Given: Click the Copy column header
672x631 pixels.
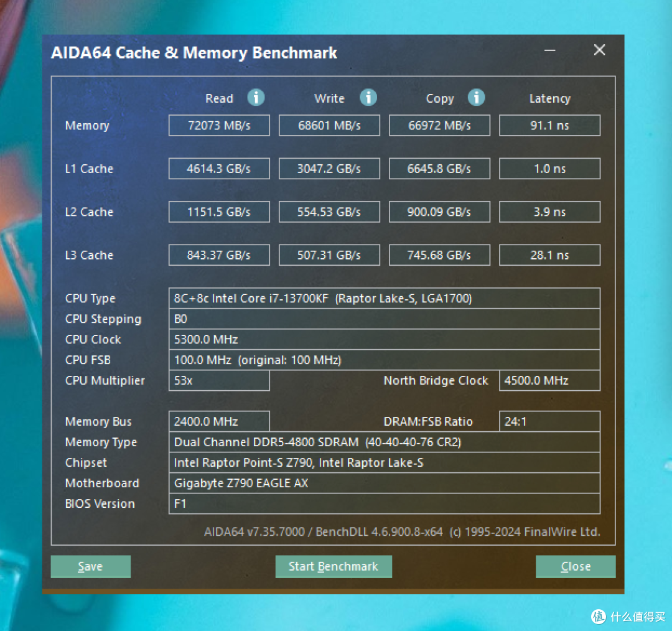Looking at the screenshot, I should 440,99.
